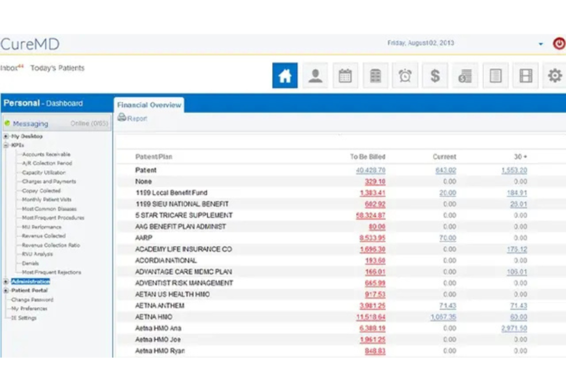Open My Preferences item
This screenshot has height=392, width=566.
tap(29, 309)
